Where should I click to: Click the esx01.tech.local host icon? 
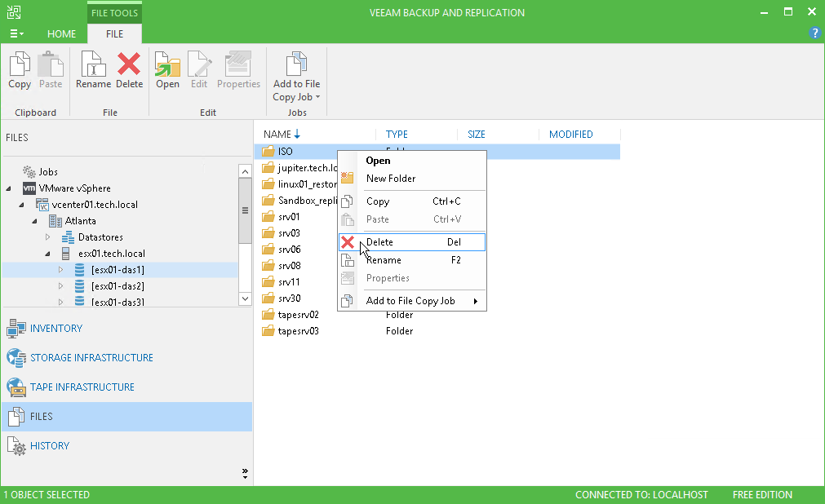point(66,254)
